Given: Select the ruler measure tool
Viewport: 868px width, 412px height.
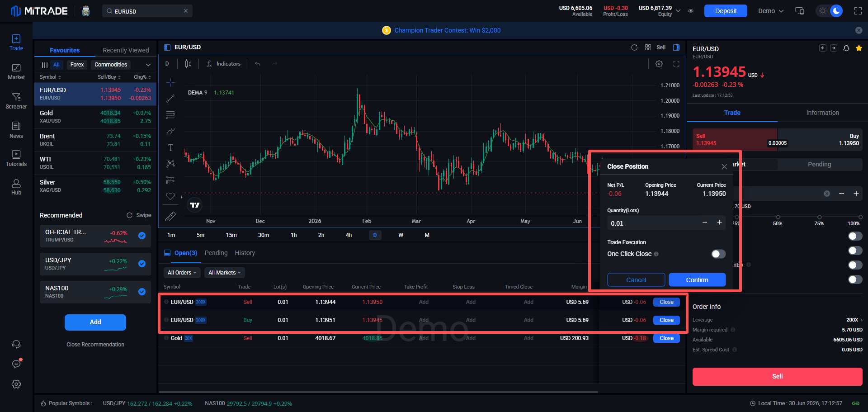Looking at the screenshot, I should coord(170,217).
